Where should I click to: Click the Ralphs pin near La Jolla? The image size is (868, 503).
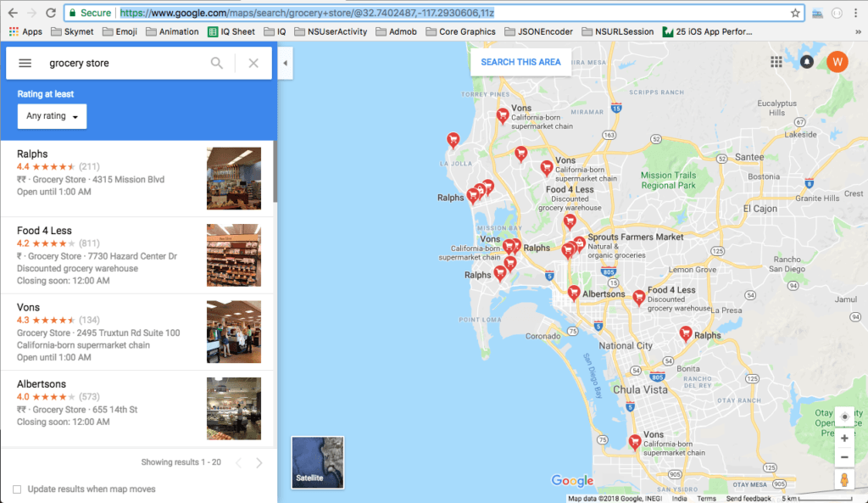473,196
